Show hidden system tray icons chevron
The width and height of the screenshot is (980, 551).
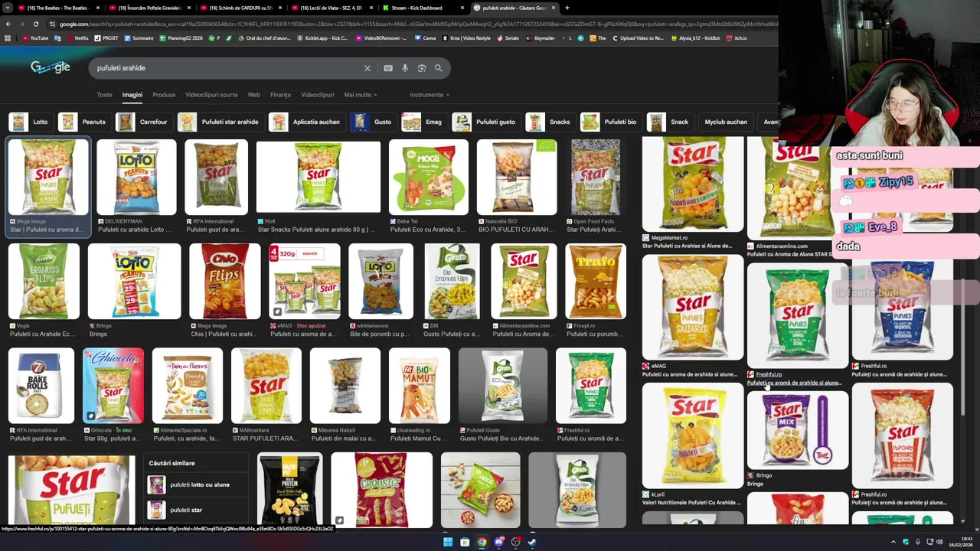point(893,542)
